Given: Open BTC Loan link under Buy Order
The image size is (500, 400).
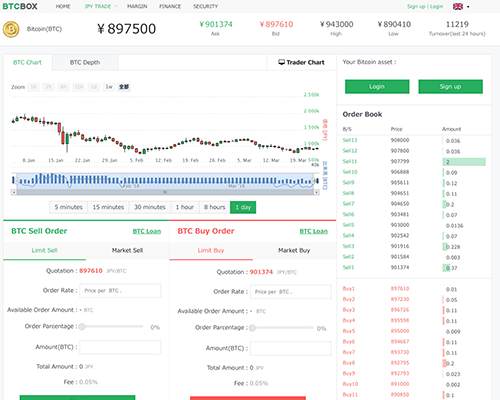Looking at the screenshot, I should (x=313, y=231).
